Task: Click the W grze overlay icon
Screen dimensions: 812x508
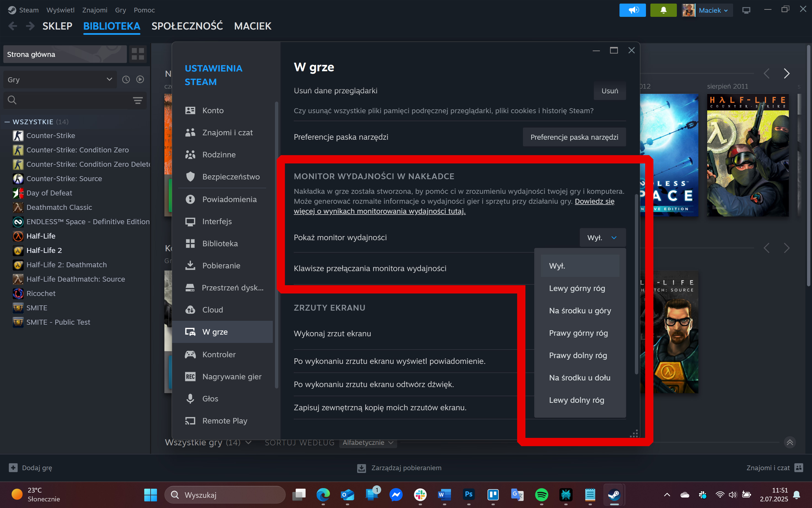Action: pos(190,332)
